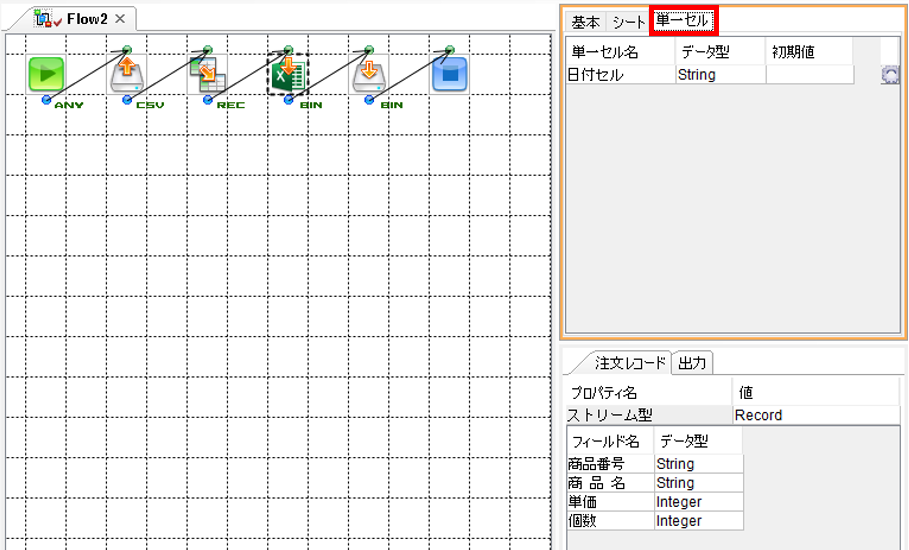Select the blue End component icon
This screenshot has width=909, height=550.
coord(449,74)
